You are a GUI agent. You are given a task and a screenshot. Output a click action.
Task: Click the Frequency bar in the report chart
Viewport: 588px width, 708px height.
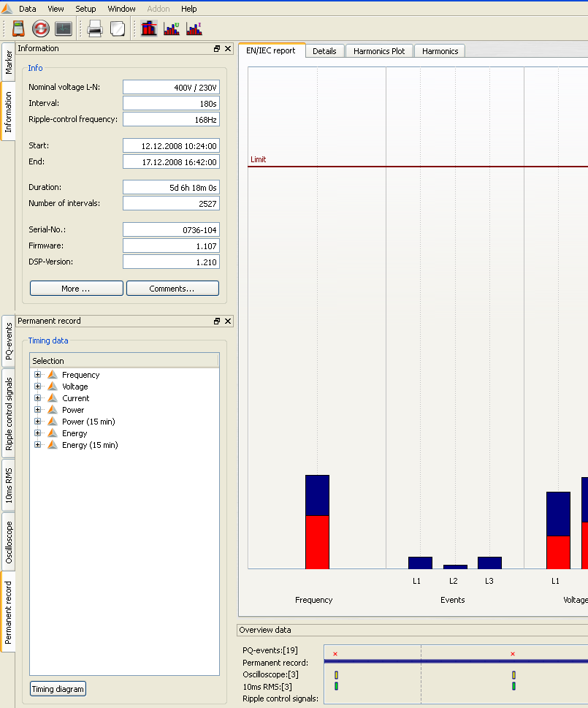click(317, 522)
